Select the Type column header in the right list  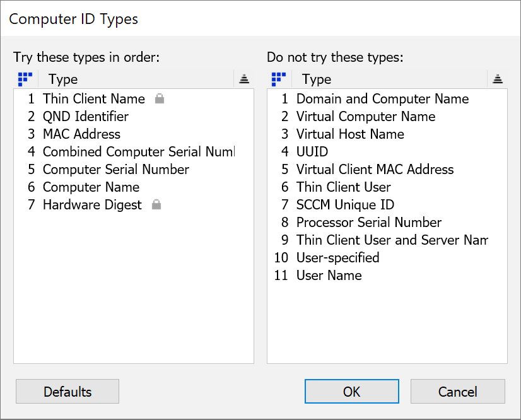pyautogui.click(x=315, y=79)
